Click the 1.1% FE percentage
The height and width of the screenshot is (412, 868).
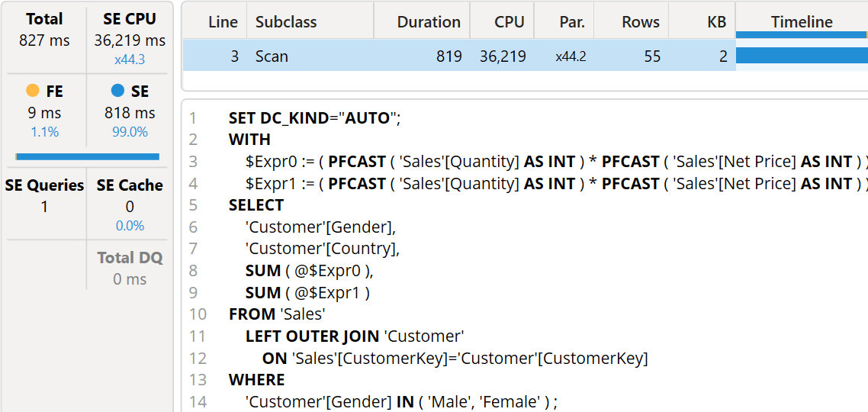[x=44, y=132]
